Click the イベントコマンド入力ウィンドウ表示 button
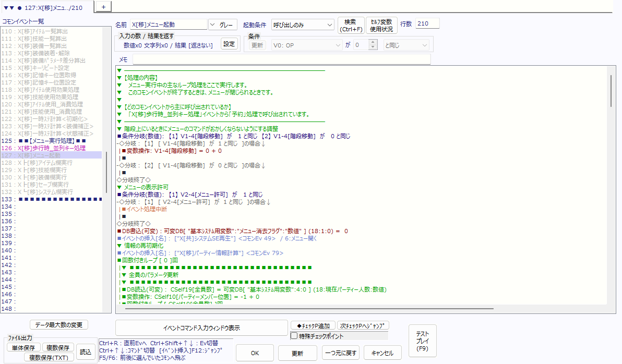Screen dimensions: 622x364 pos(201,328)
